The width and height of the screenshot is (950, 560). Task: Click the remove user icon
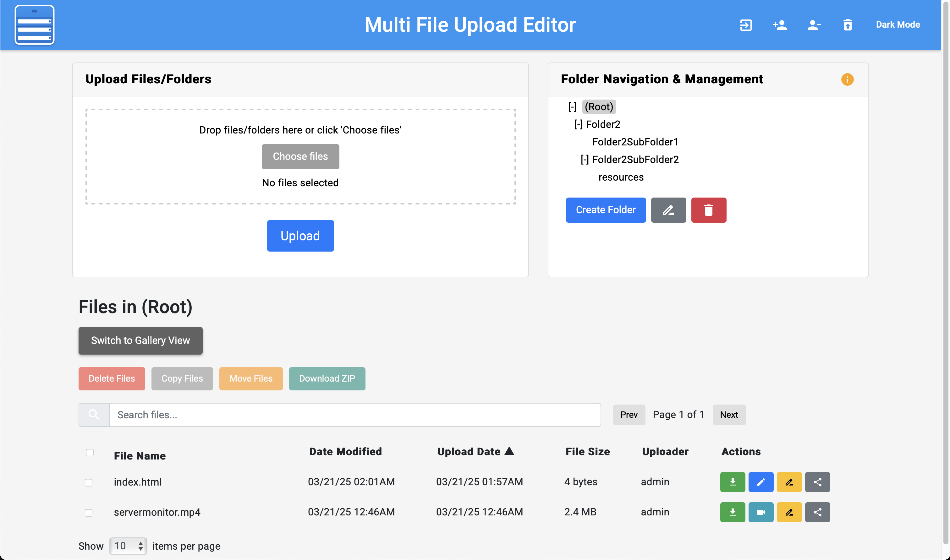813,25
